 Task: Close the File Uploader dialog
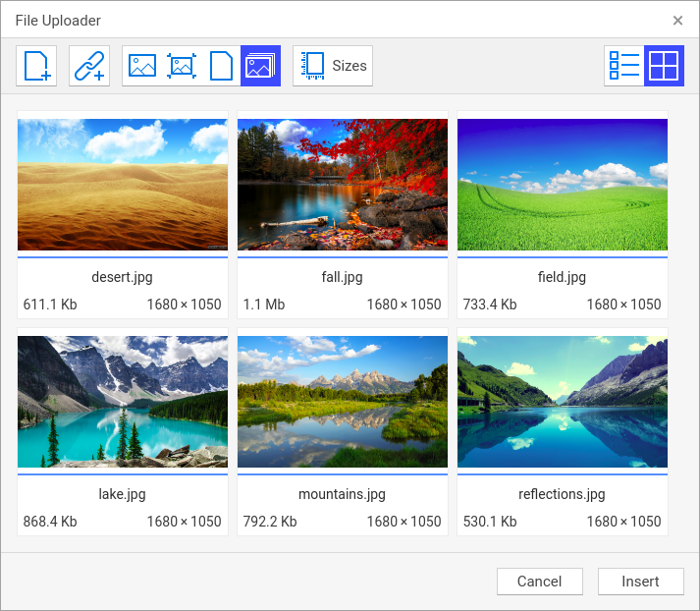(x=677, y=21)
